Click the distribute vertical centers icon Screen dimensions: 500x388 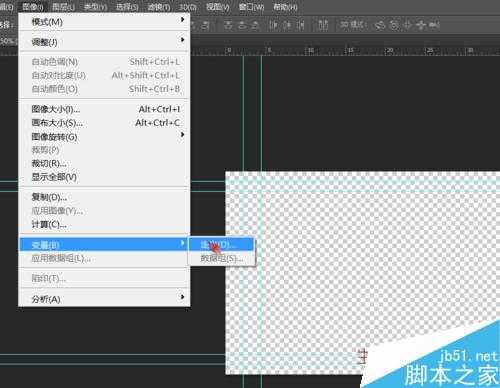pos(242,25)
